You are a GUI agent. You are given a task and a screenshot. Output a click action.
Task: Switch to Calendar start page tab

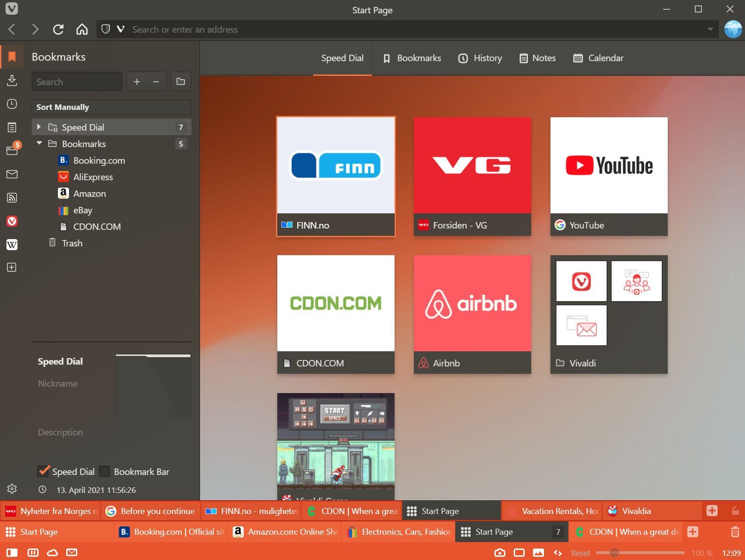pyautogui.click(x=598, y=58)
